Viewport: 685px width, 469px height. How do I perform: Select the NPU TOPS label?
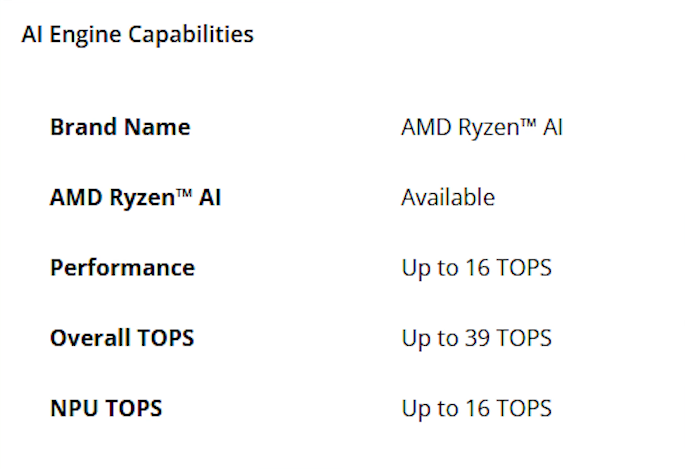click(x=106, y=408)
